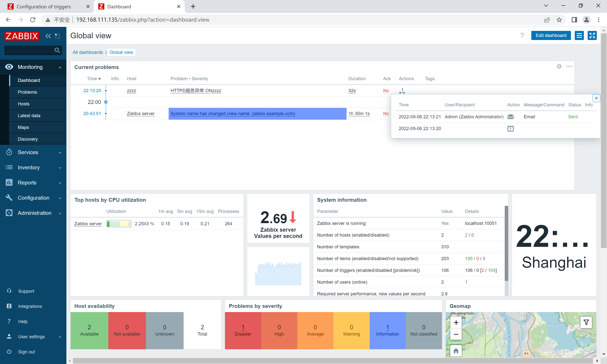
Task: Click the green Available hosts block
Action: (89, 331)
